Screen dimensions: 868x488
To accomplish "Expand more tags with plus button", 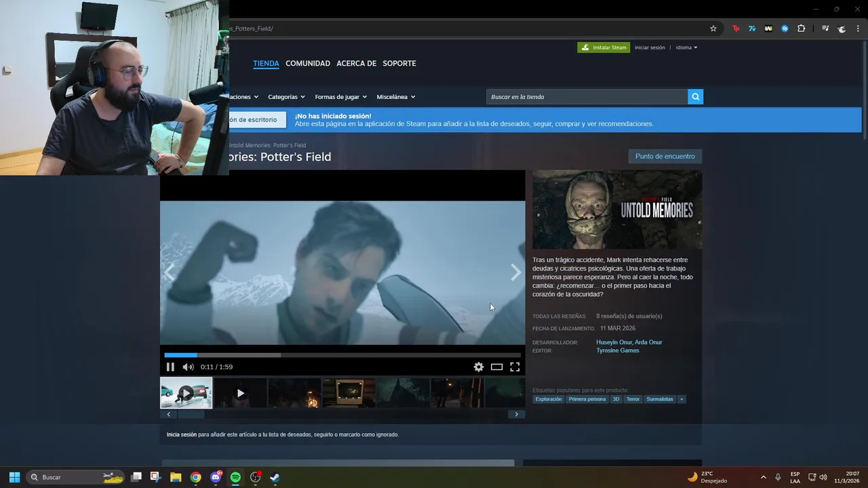I will (x=682, y=399).
